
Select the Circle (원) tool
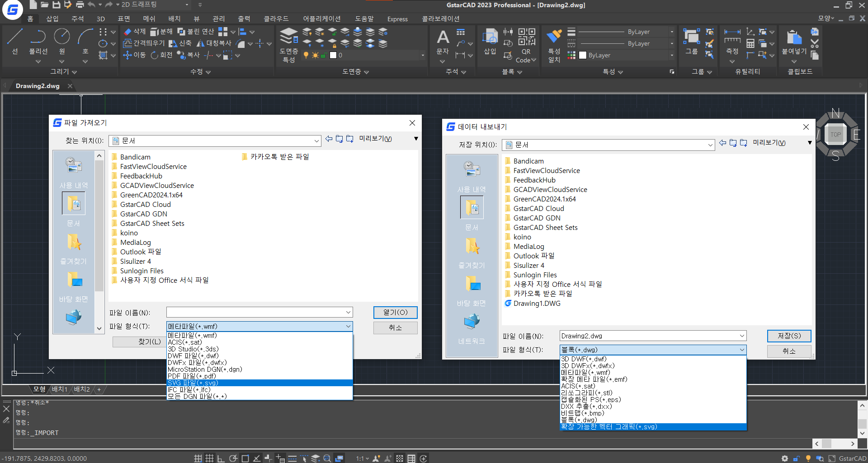tap(62, 41)
